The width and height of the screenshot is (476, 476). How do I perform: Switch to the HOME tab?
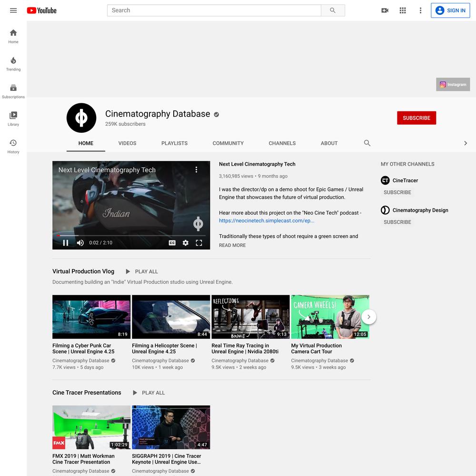[86, 143]
